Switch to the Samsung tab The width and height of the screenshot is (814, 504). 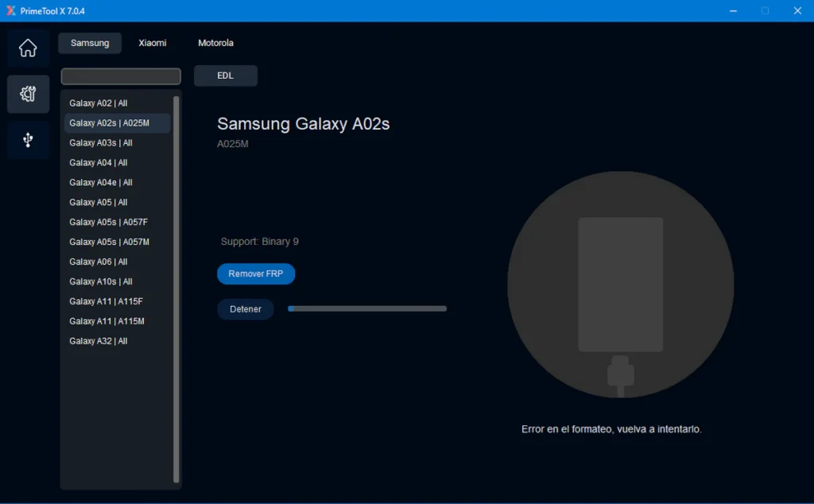tap(90, 43)
